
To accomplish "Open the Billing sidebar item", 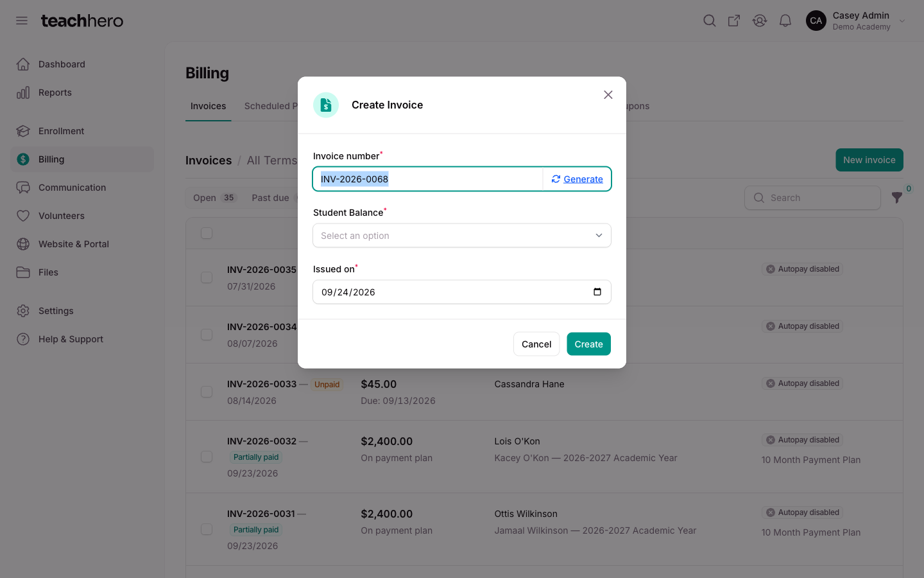I will click(82, 159).
